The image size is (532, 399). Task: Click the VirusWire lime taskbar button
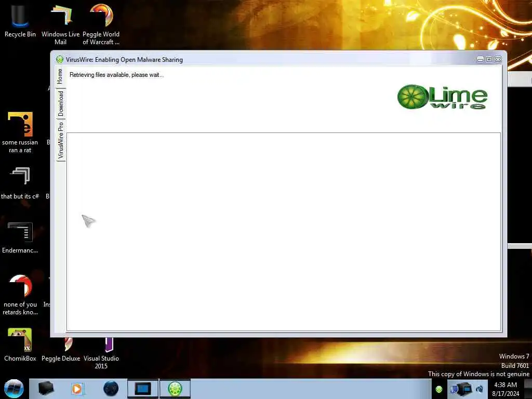coord(175,389)
